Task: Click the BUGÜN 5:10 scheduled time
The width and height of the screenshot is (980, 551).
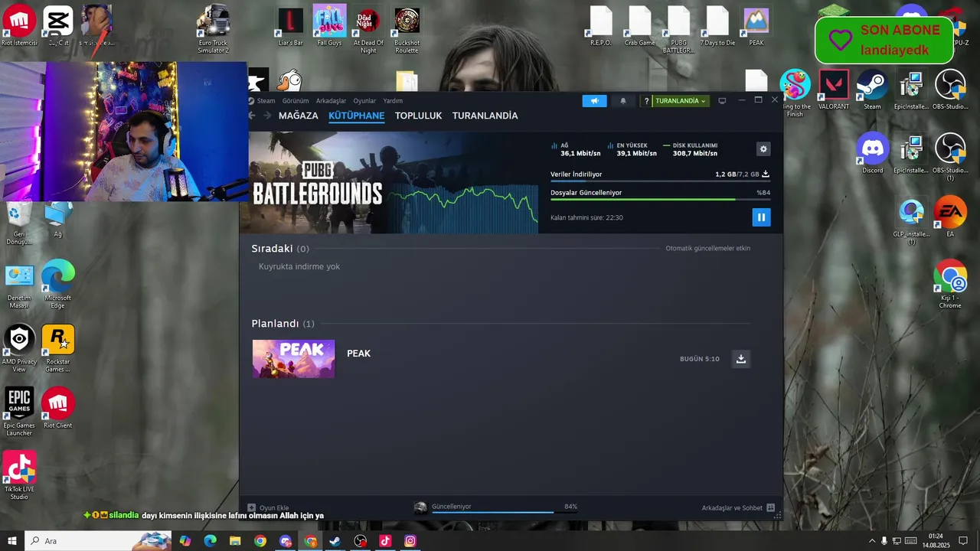Action: point(700,359)
